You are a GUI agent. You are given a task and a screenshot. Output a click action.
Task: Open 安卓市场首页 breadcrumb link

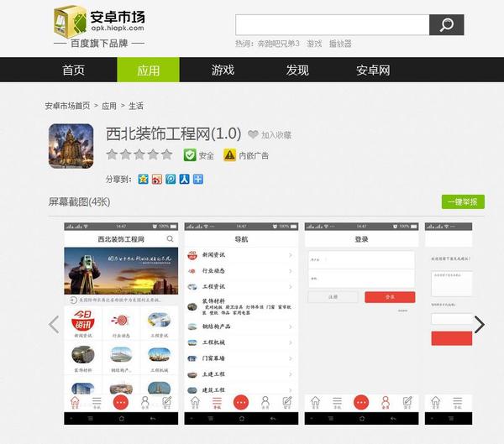68,106
